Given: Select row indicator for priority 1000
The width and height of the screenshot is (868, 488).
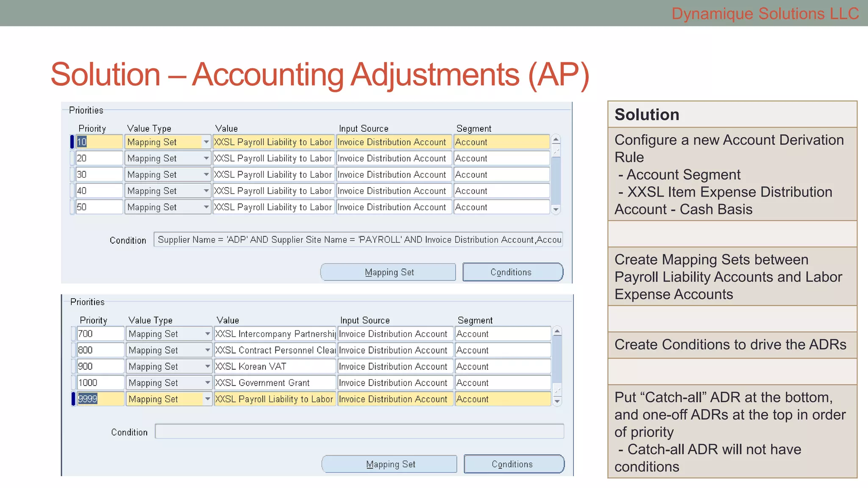Looking at the screenshot, I should 74,383.
